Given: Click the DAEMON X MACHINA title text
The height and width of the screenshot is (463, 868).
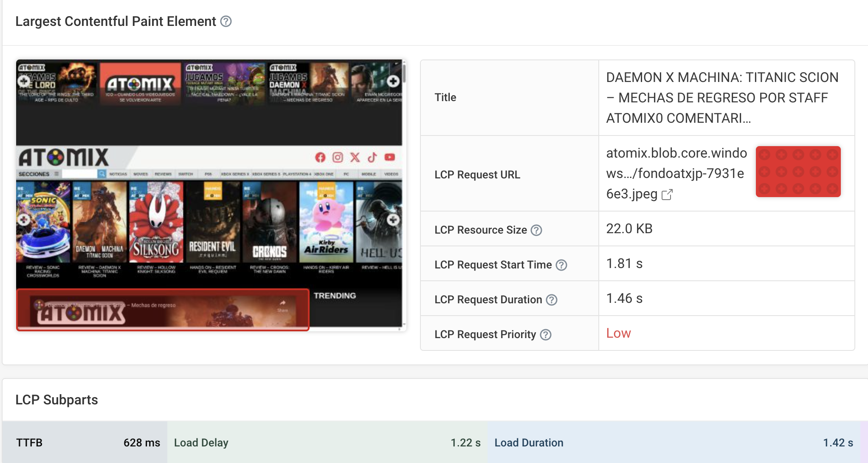Looking at the screenshot, I should point(722,98).
